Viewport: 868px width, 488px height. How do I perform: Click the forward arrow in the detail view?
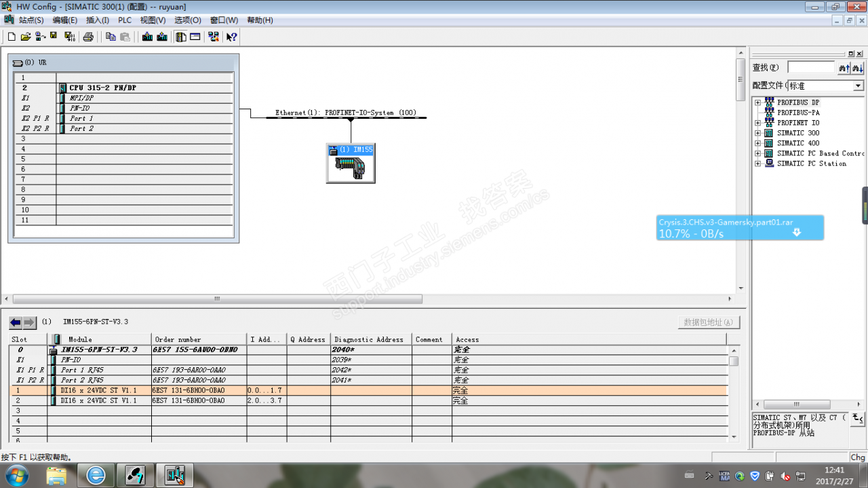tap(29, 322)
